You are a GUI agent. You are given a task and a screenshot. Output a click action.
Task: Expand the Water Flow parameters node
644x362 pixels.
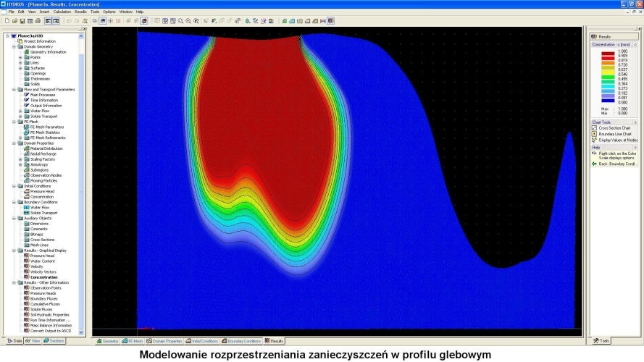point(20,111)
